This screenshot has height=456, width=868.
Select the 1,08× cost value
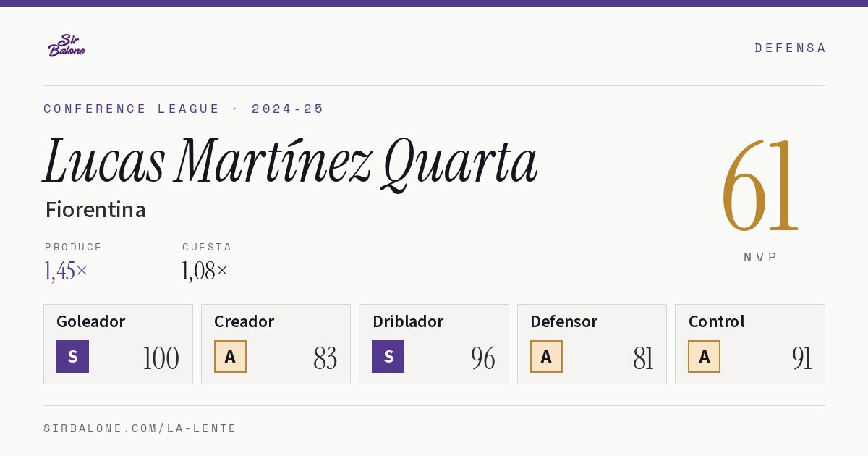pos(205,271)
